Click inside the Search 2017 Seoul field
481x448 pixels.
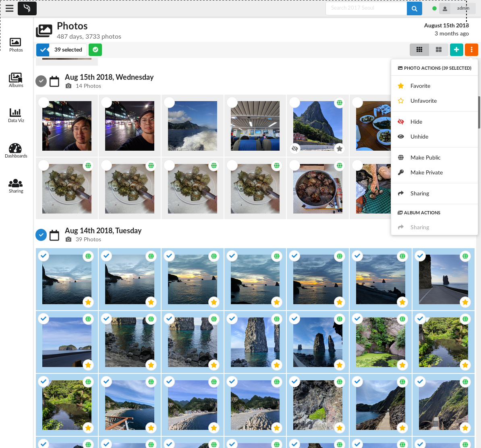(x=366, y=8)
